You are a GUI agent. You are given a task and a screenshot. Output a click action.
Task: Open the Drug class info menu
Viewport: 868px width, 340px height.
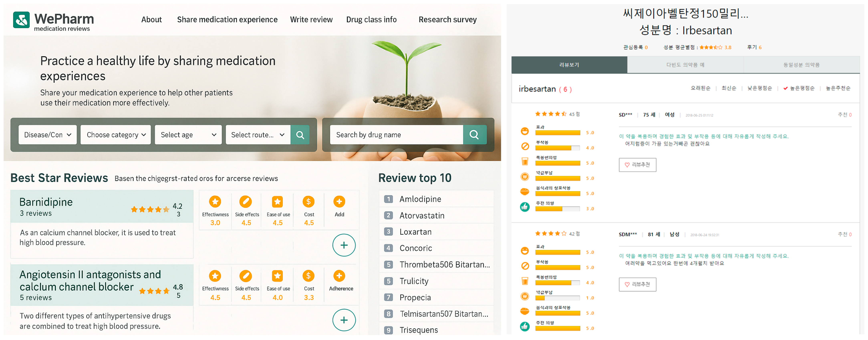371,20
